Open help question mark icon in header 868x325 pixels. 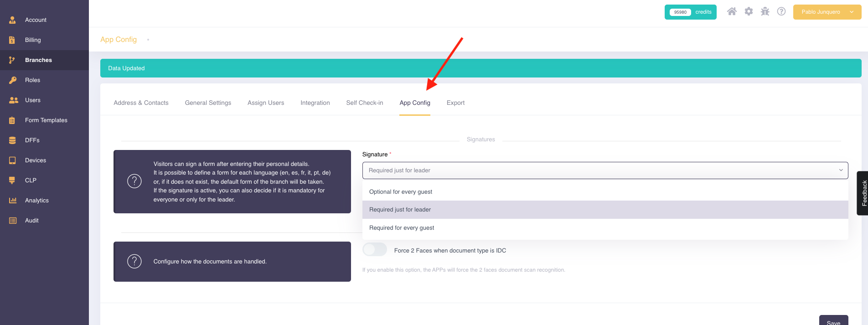pos(781,11)
